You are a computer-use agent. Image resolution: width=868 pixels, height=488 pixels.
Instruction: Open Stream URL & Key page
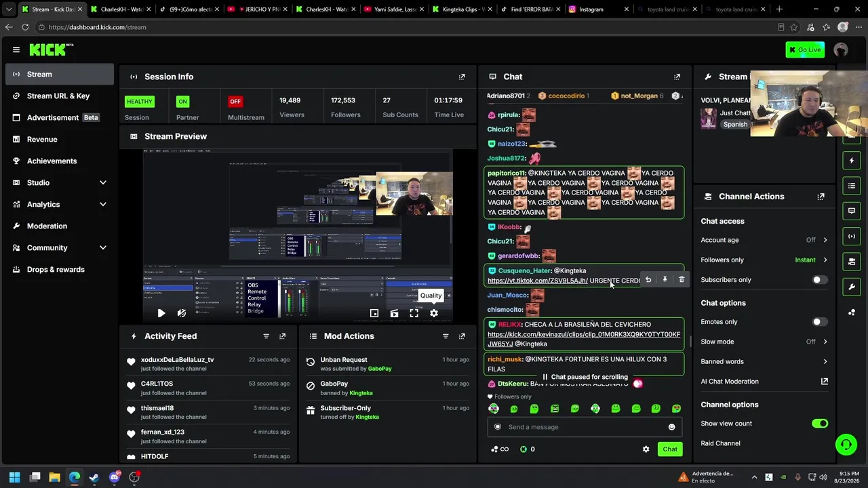(x=60, y=96)
